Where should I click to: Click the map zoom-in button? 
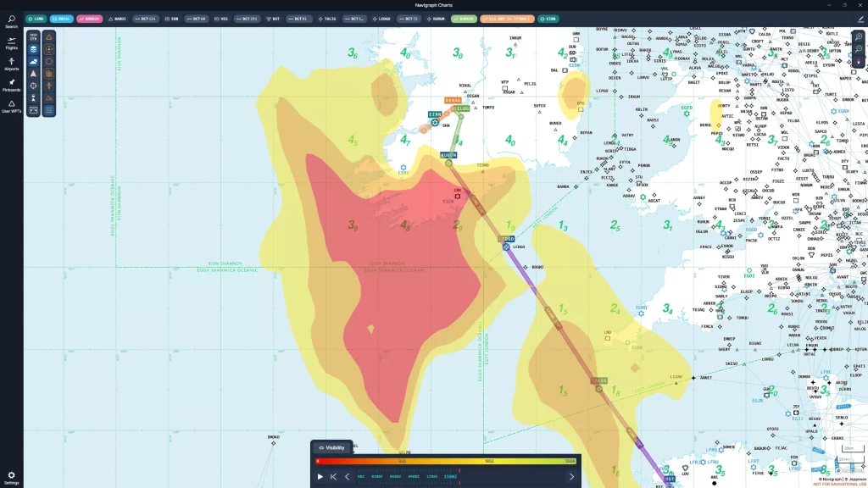[x=858, y=36]
